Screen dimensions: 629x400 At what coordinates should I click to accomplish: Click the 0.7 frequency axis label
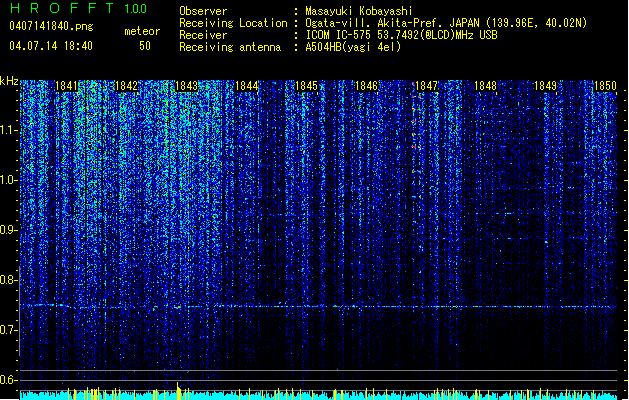[8, 330]
